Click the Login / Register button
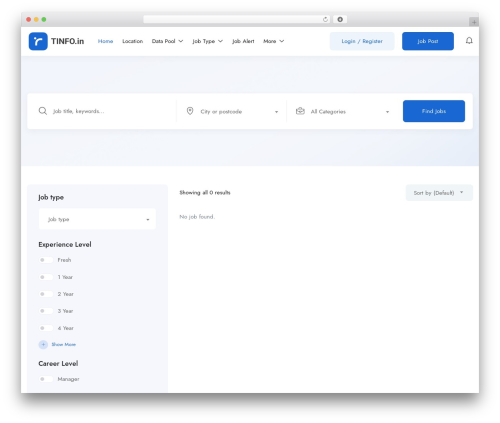The height and width of the screenshot is (423, 500). (362, 41)
